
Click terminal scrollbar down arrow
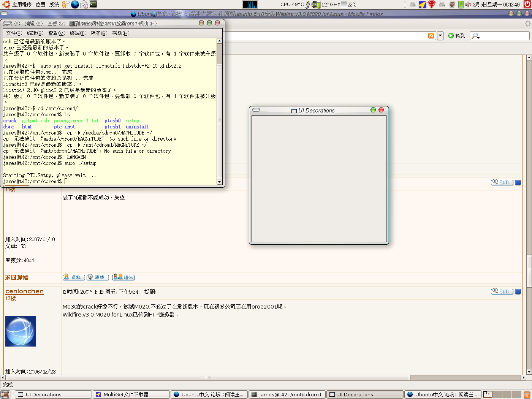(219, 182)
